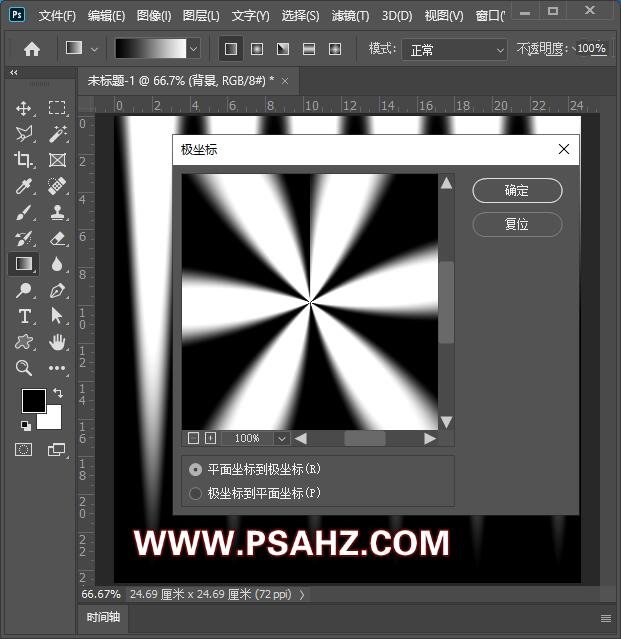Viewport: 621px width, 639px height.
Task: Select the Hand tool
Action: click(57, 342)
